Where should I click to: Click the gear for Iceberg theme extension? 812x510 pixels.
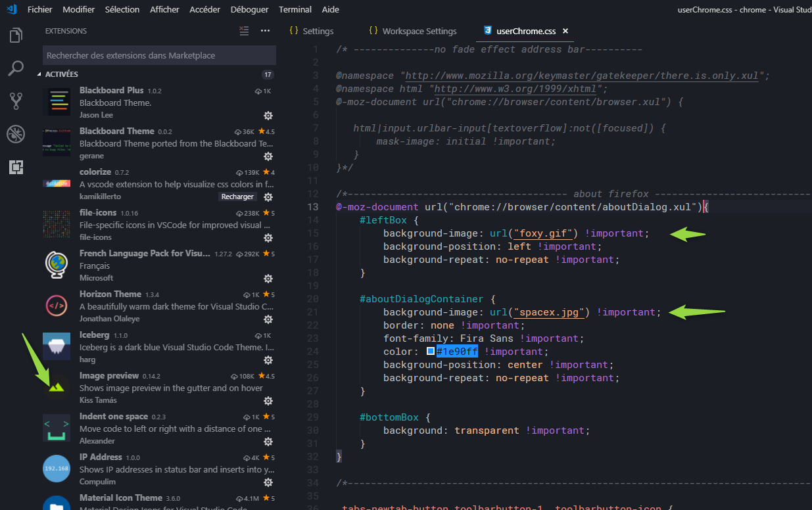pyautogui.click(x=268, y=360)
